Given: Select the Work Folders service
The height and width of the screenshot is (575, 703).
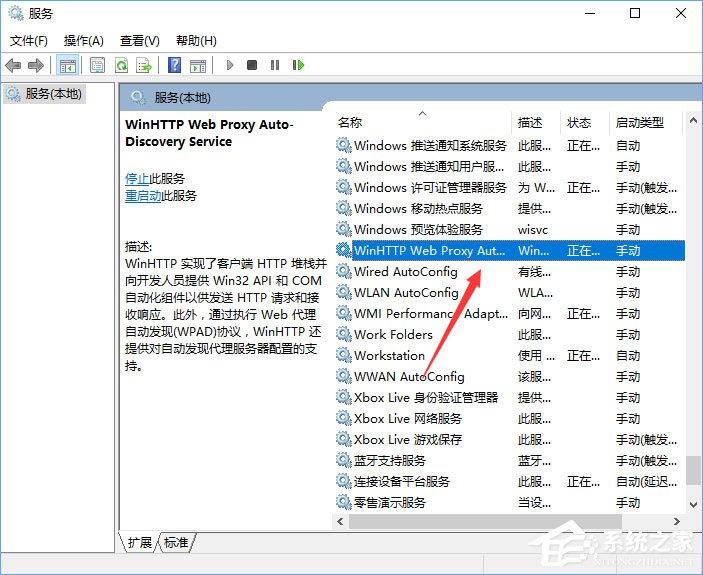Looking at the screenshot, I should 510,335.
